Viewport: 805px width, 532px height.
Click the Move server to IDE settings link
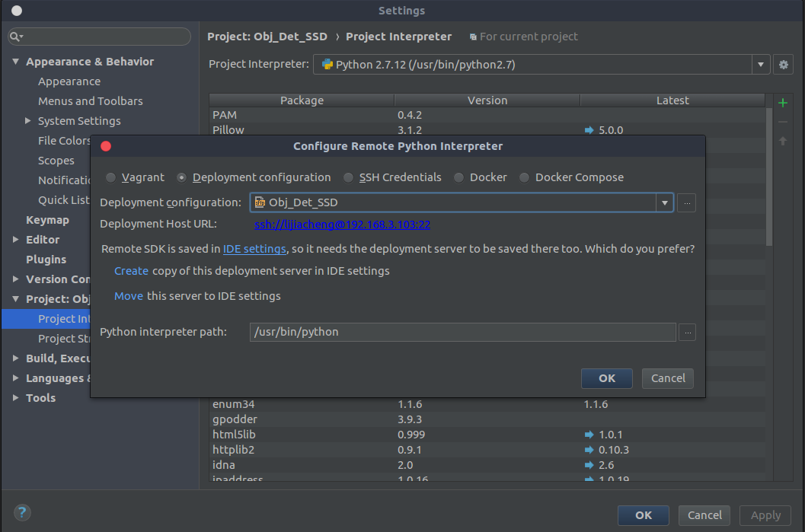click(x=129, y=296)
